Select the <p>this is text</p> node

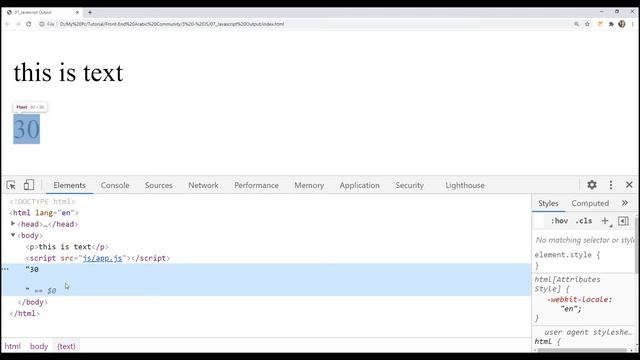pyautogui.click(x=67, y=247)
